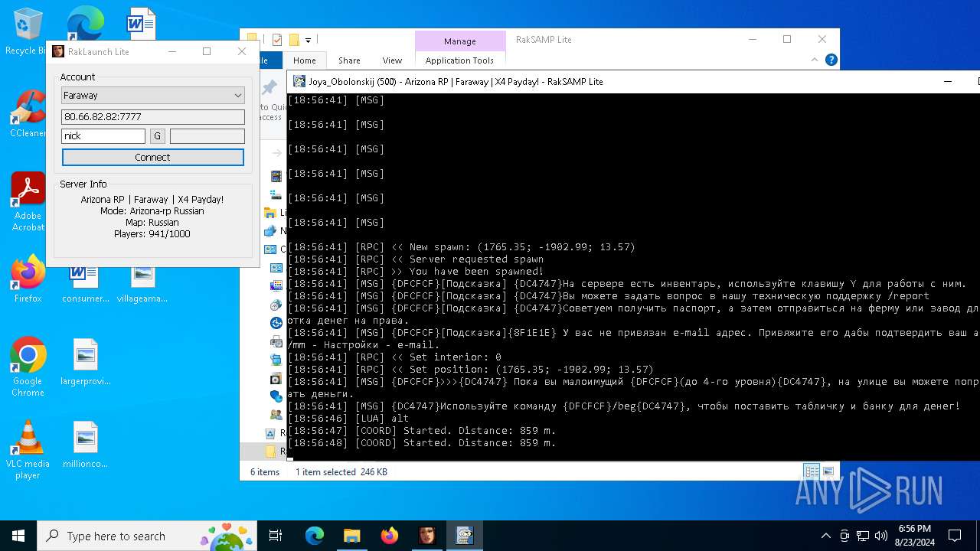The height and width of the screenshot is (551, 980).
Task: Open the VLC media player desktop shortcut
Action: pyautogui.click(x=28, y=450)
